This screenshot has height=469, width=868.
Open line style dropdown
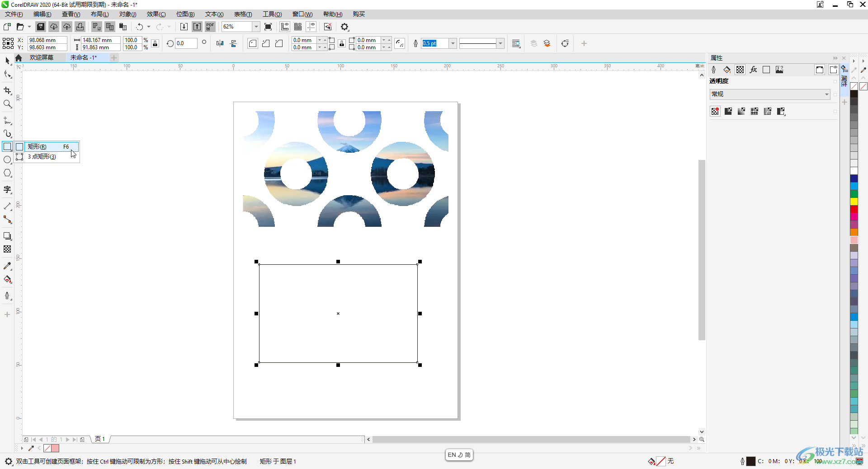[x=500, y=43]
